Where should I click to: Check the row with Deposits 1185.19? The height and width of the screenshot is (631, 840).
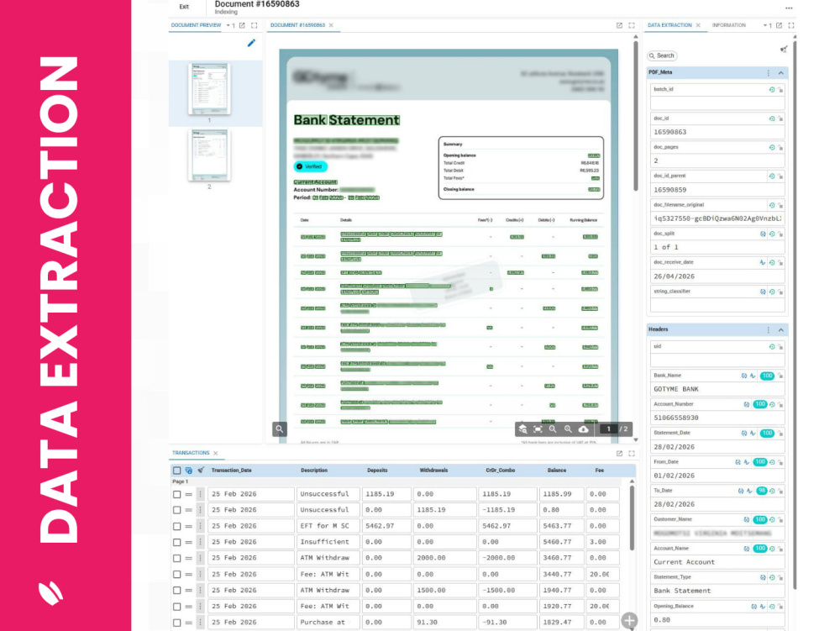176,494
